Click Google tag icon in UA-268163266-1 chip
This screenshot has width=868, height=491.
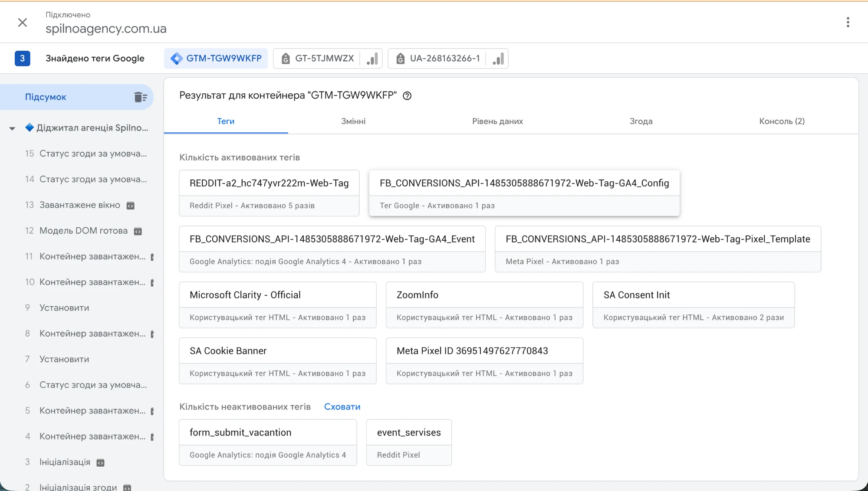click(401, 59)
